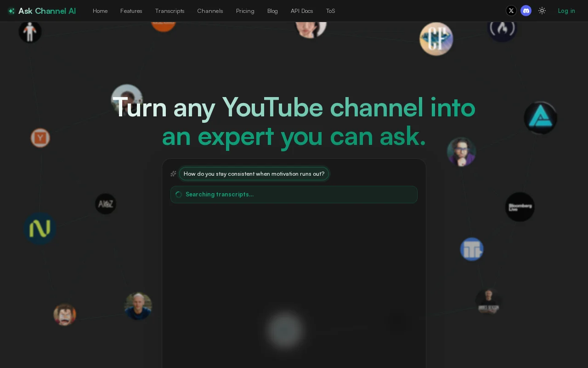
Task: Click the Searching transcripts status bar
Action: (x=294, y=195)
